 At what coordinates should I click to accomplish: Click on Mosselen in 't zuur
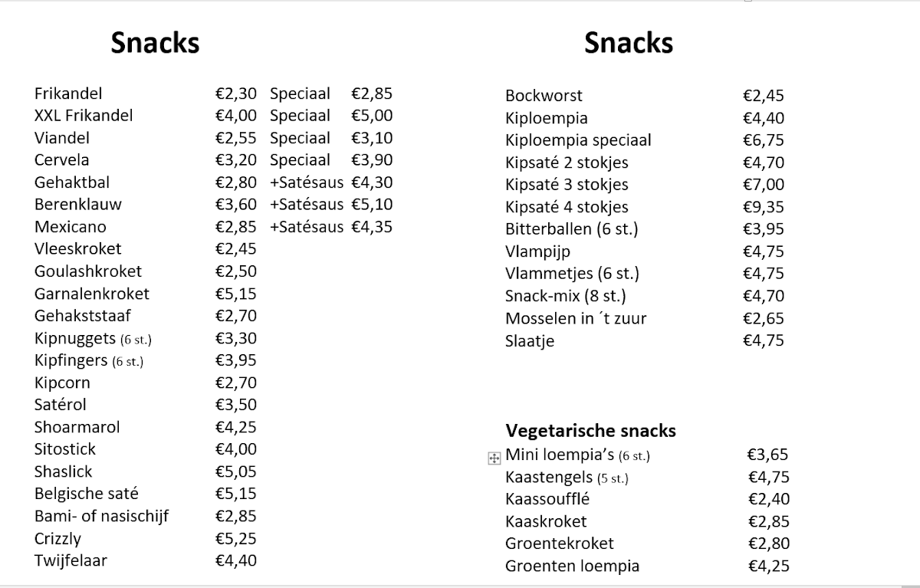576,318
